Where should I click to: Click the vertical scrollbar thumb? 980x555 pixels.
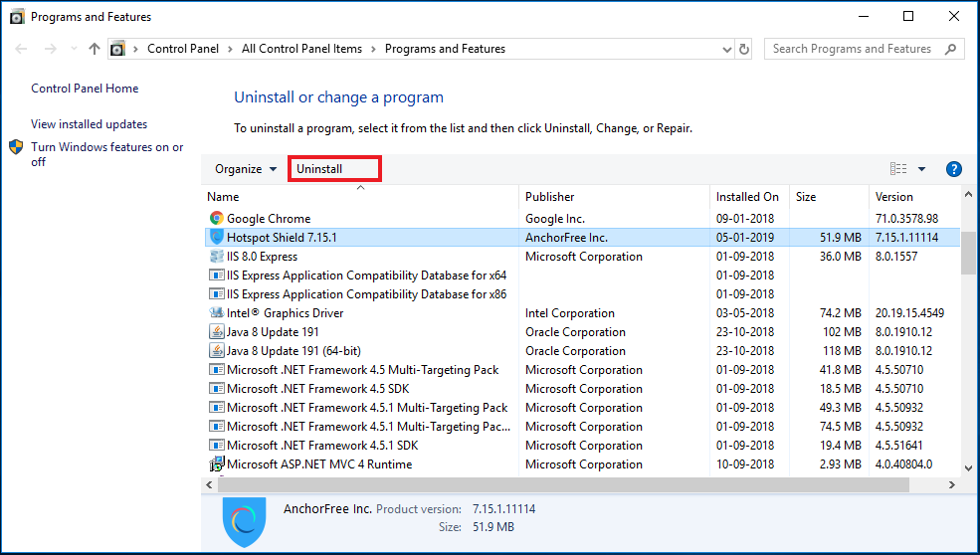[x=968, y=253]
